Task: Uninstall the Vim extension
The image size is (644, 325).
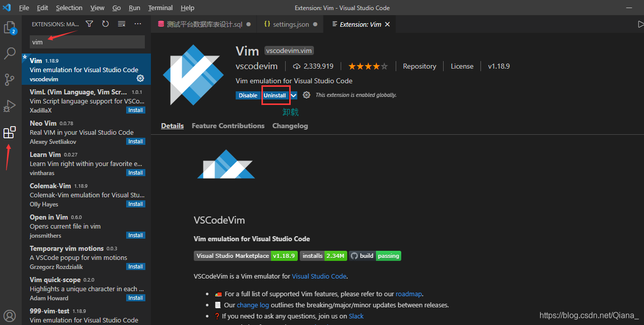Action: [x=275, y=95]
